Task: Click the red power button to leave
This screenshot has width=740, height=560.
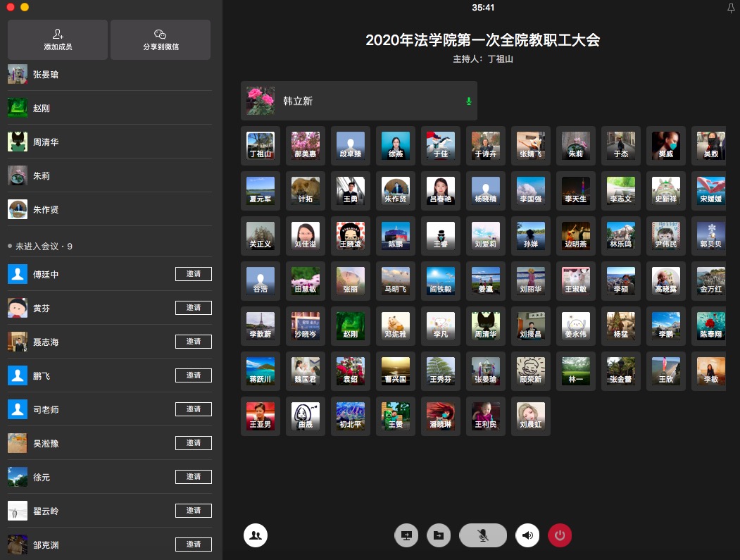Action: pyautogui.click(x=560, y=535)
